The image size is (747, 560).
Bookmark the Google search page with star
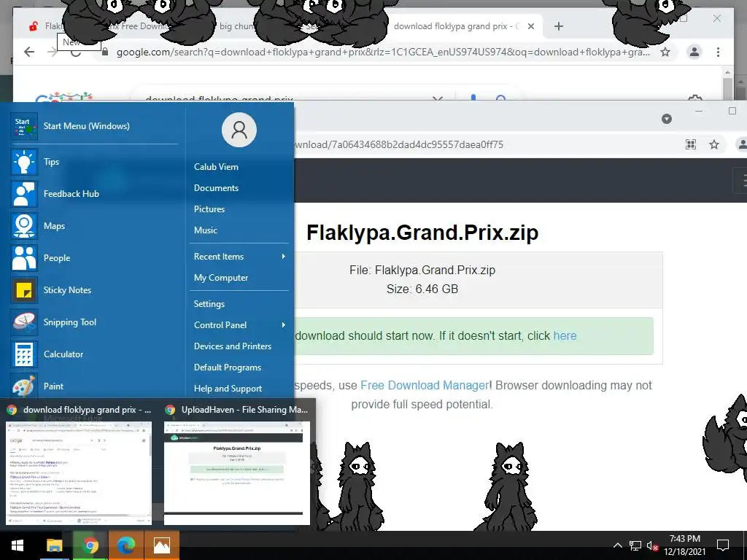pyautogui.click(x=665, y=52)
